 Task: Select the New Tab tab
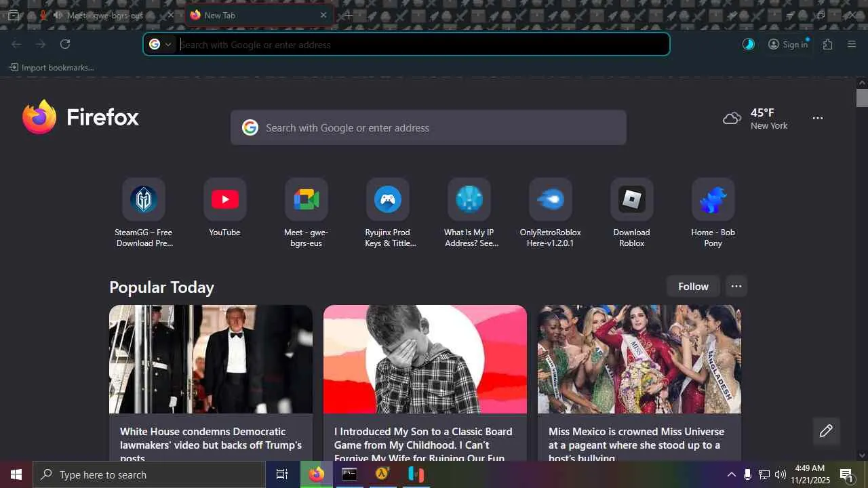pos(260,15)
